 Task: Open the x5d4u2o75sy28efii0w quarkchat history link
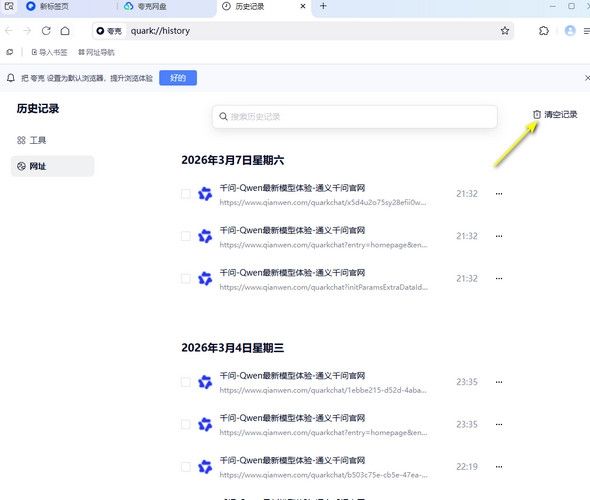[x=323, y=203]
